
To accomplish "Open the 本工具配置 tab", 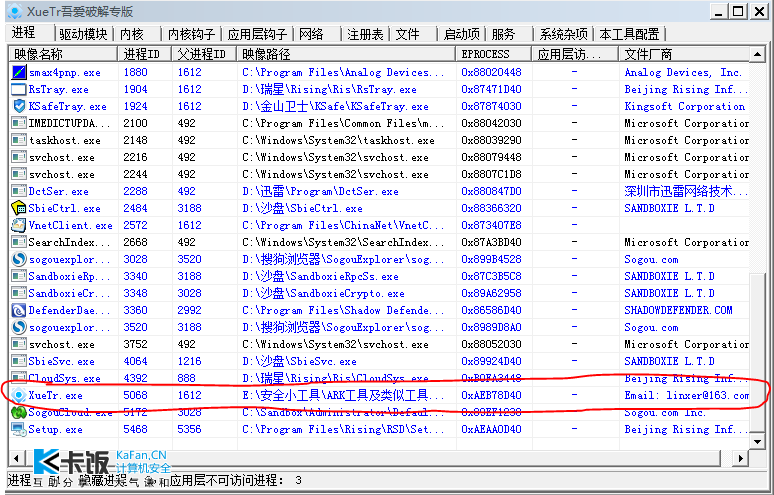I will pos(629,34).
